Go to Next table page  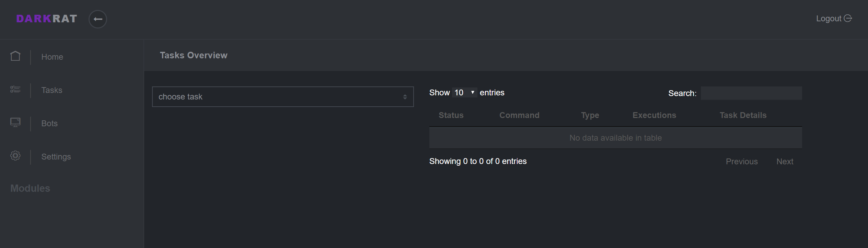[785, 162]
